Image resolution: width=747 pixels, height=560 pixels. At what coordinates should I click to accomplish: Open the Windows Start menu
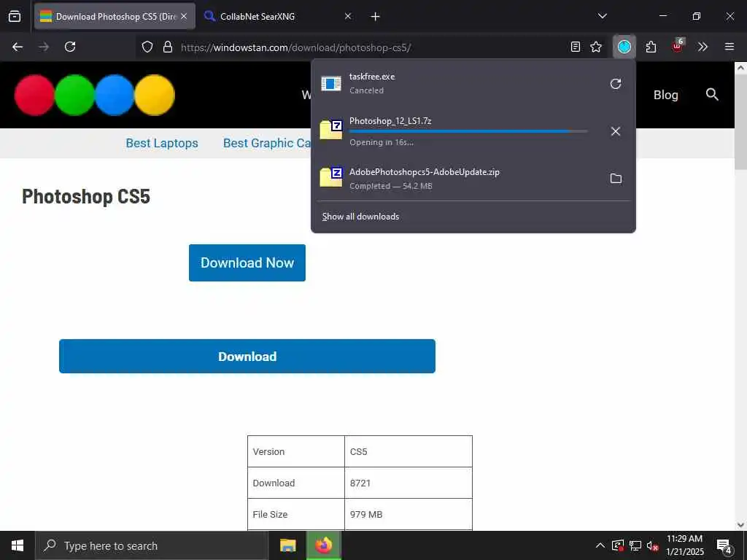[18, 545]
